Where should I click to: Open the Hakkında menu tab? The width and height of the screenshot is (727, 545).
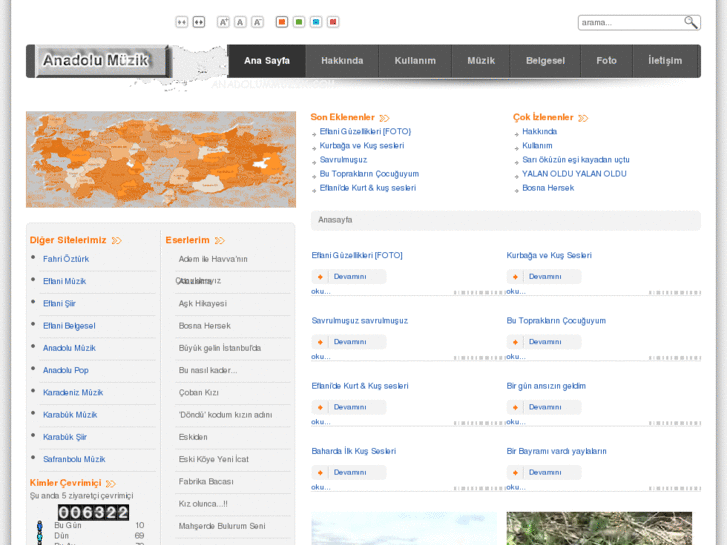coord(342,61)
